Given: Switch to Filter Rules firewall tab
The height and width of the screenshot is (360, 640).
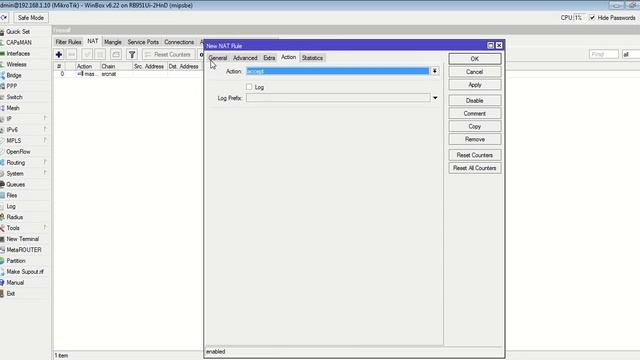Looking at the screenshot, I should pyautogui.click(x=69, y=42).
